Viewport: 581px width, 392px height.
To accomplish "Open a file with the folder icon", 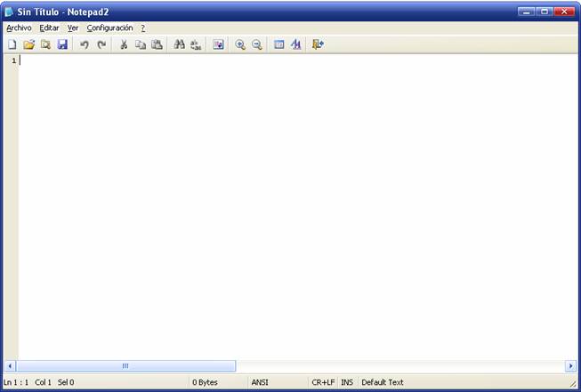I will [28, 44].
